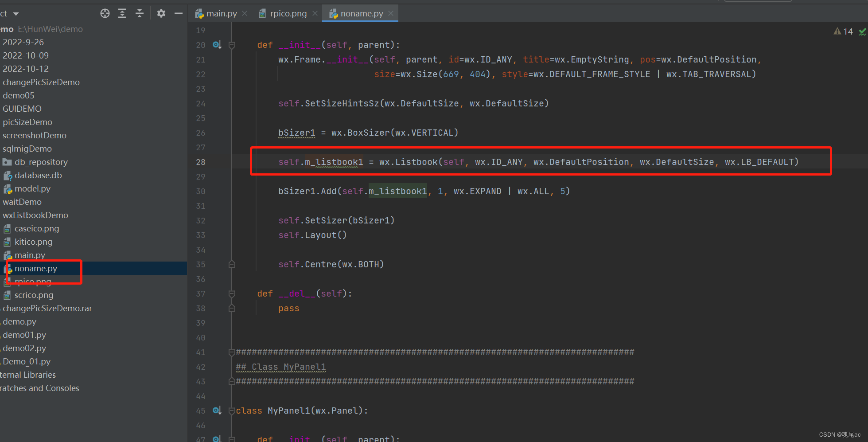
Task: Select changePicSizeDemo folder
Action: coord(41,82)
